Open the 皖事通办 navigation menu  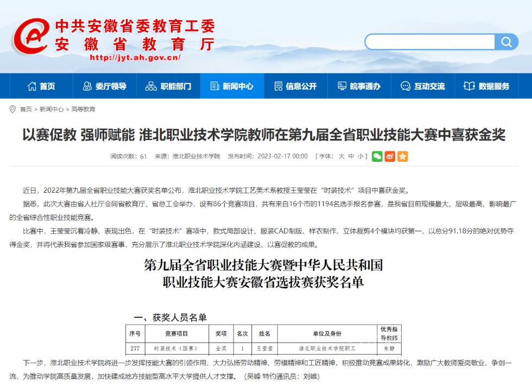(359, 86)
